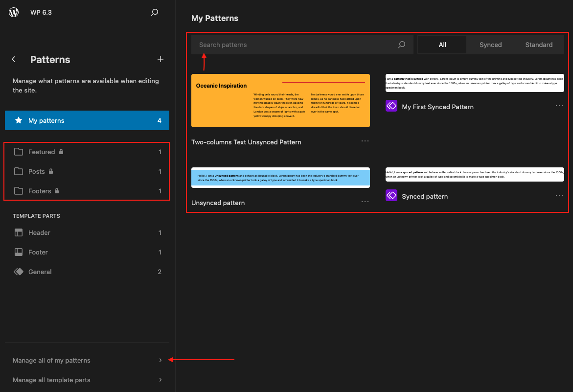Click the back arrow beside Patterns heading

pyautogui.click(x=13, y=59)
